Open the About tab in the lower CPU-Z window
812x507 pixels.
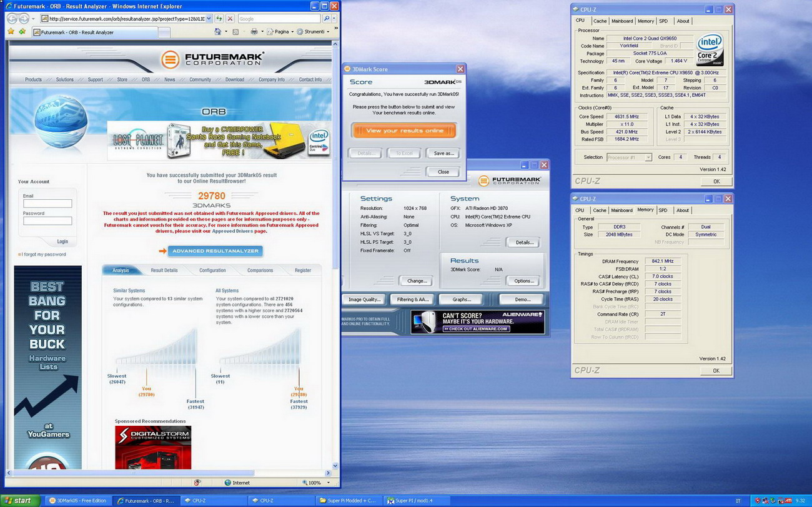[x=682, y=210]
